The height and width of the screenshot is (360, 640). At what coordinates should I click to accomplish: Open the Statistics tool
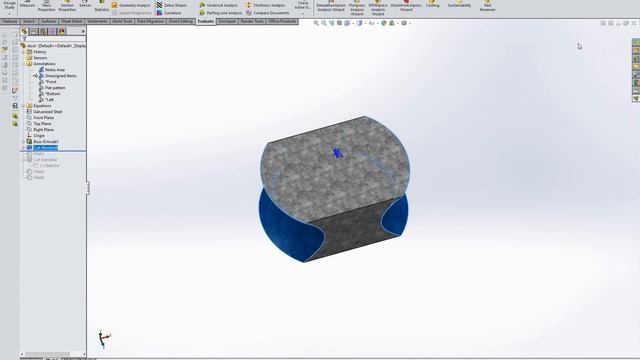[x=102, y=6]
